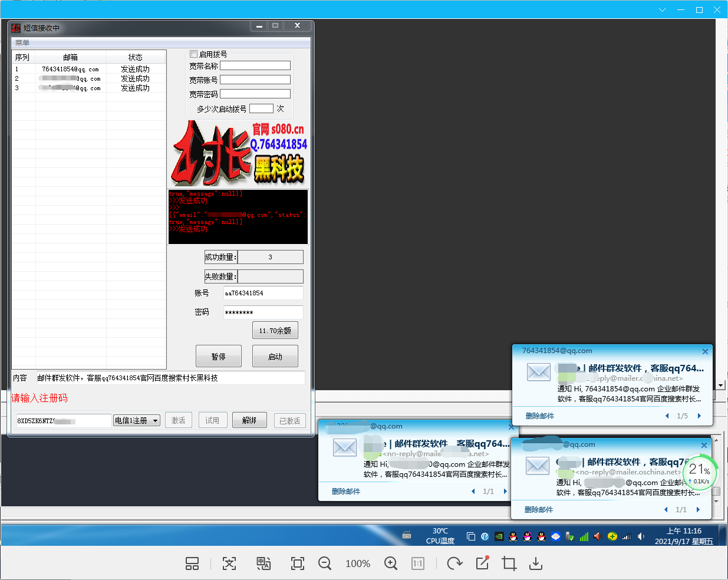Click the 密码 password field
Screen dimensions: 728x580
pos(263,312)
